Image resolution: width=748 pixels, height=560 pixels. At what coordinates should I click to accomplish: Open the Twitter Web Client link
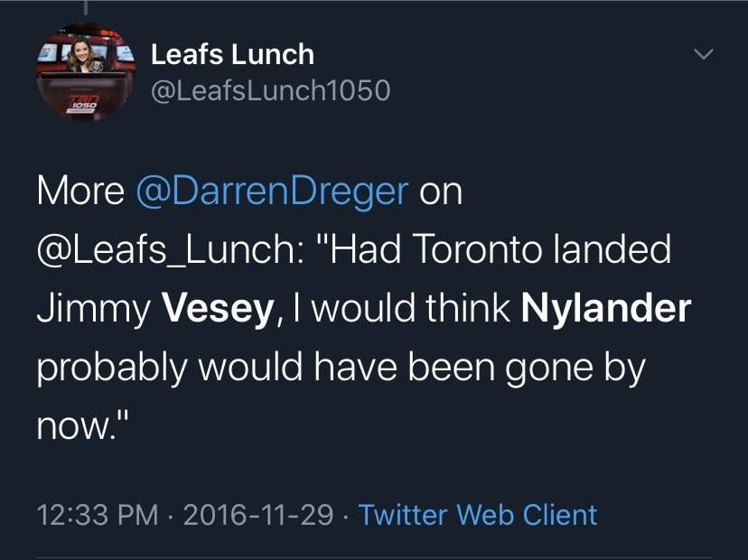[x=478, y=515]
